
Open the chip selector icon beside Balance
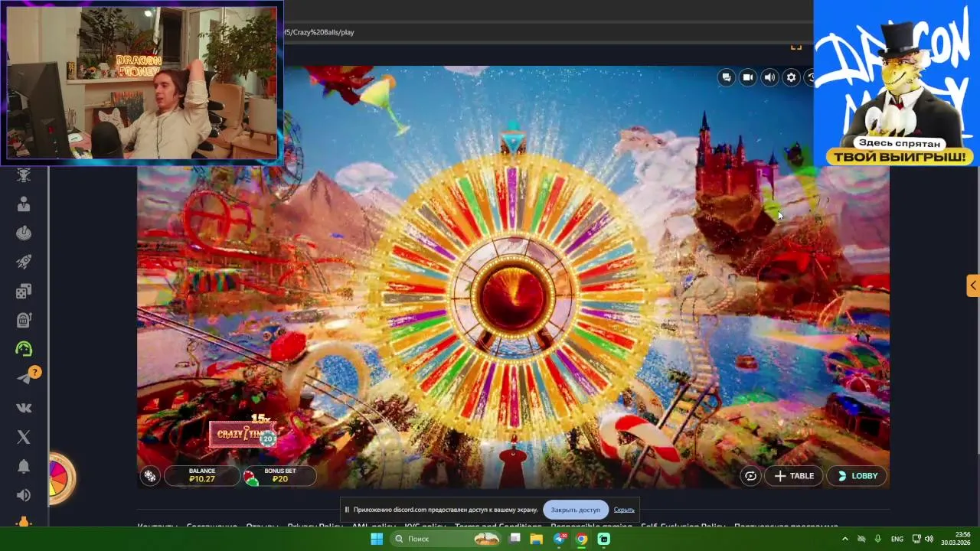[150, 476]
